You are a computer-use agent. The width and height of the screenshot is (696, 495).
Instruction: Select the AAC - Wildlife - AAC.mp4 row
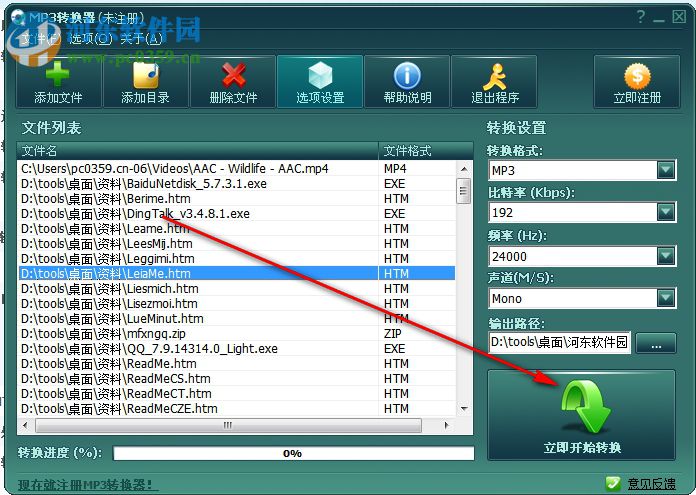coord(237,169)
